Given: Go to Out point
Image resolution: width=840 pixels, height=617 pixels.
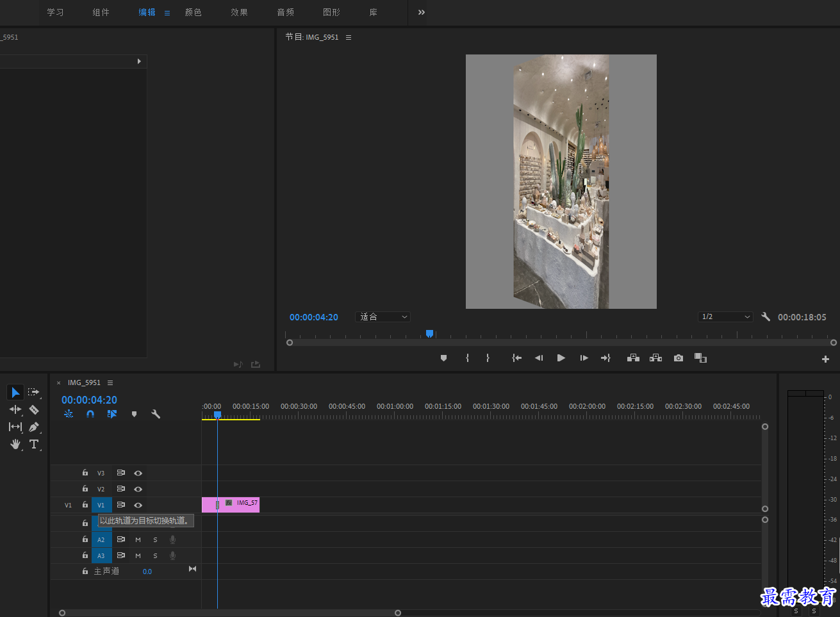Looking at the screenshot, I should [605, 358].
